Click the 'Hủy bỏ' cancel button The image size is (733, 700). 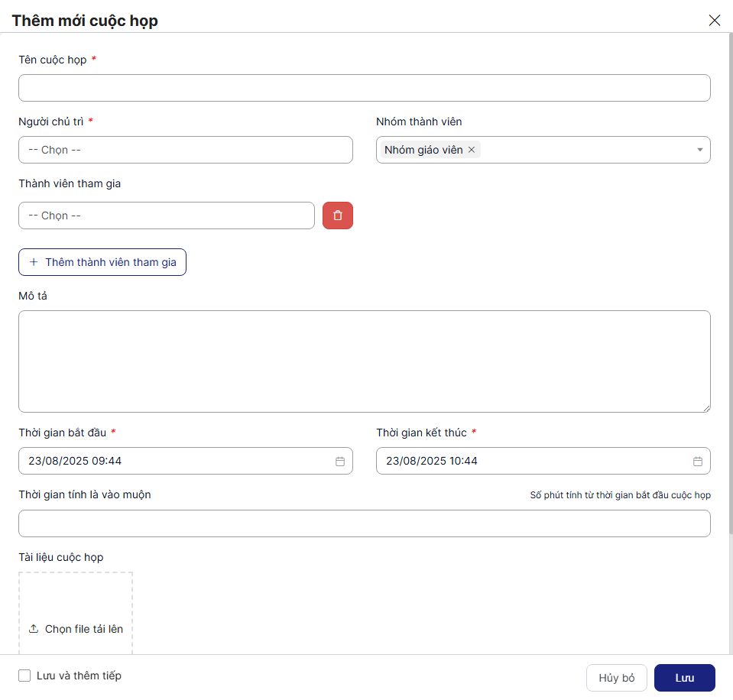tap(616, 678)
